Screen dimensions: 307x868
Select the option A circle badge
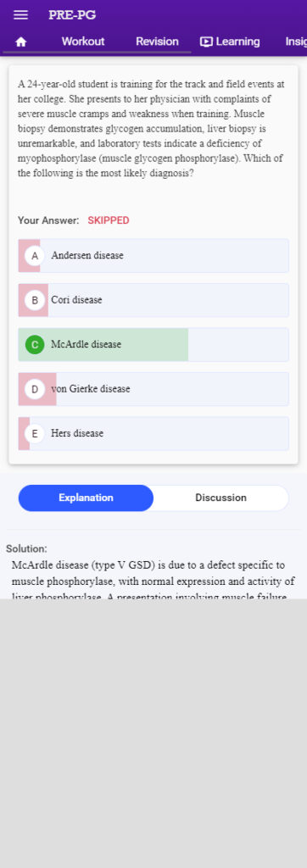[35, 256]
